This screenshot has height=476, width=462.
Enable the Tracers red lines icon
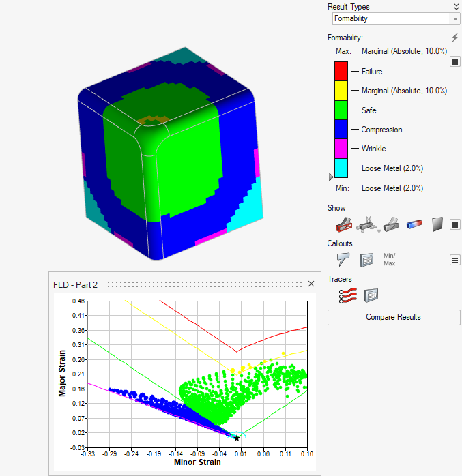tap(348, 295)
